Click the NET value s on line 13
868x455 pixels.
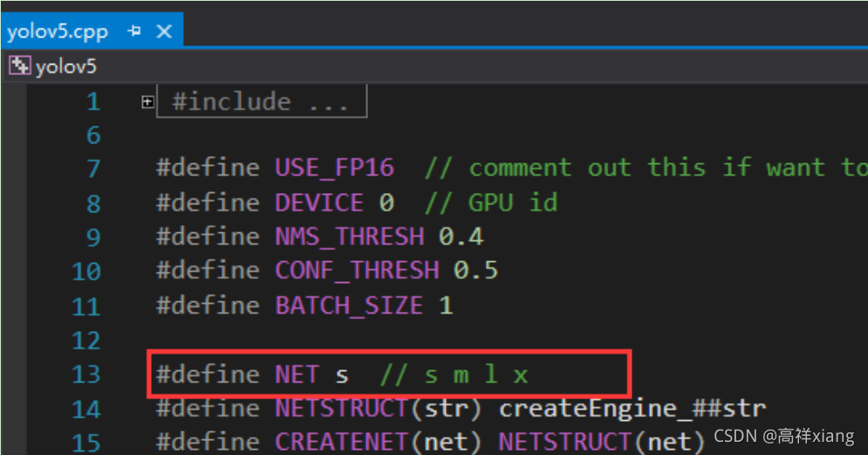(342, 377)
